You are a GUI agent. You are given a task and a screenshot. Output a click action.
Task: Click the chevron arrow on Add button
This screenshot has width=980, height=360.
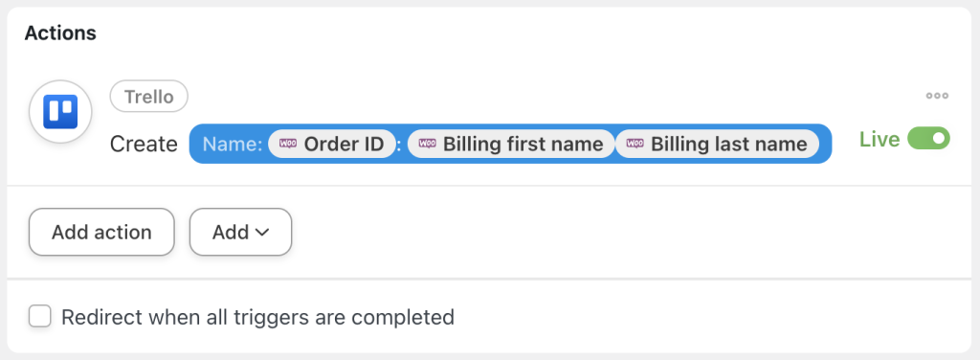(262, 233)
